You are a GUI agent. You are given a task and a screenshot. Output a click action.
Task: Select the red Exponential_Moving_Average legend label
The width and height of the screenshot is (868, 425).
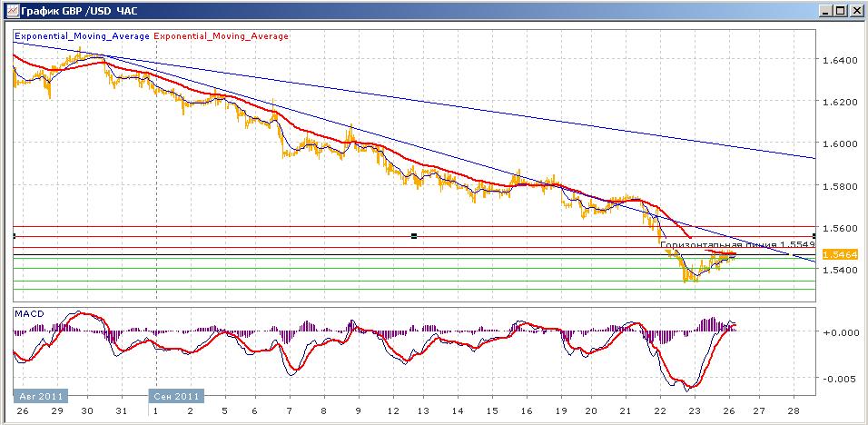point(221,36)
